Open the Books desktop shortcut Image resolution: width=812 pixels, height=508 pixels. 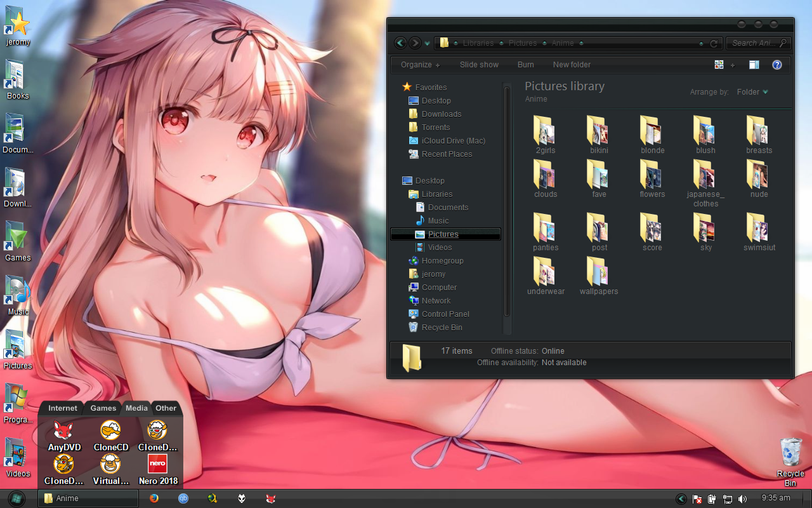(x=18, y=80)
